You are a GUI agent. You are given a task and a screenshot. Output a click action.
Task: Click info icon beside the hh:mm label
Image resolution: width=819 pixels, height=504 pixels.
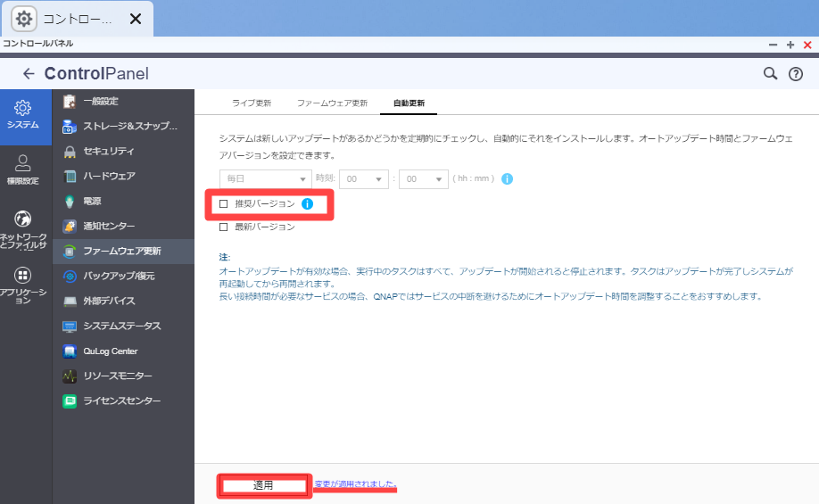click(x=507, y=179)
